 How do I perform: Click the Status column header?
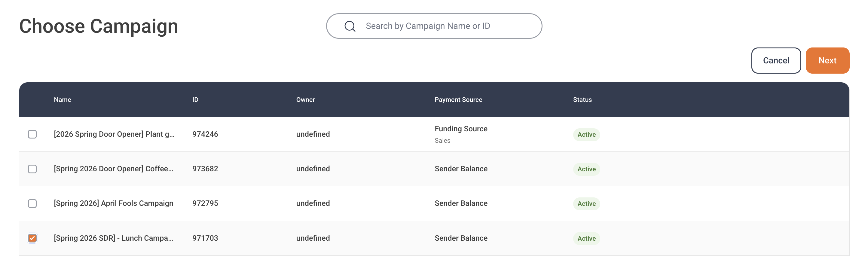[x=582, y=100]
